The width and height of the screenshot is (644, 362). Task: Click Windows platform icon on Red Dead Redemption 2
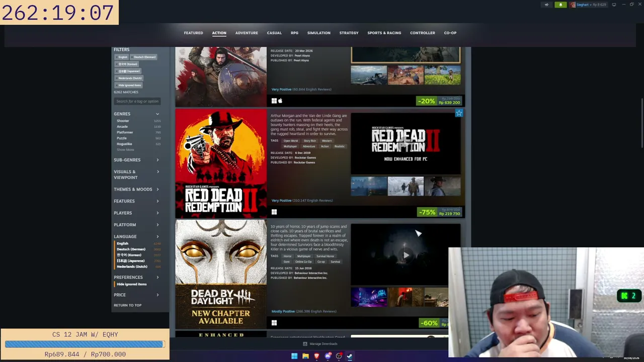click(x=274, y=212)
